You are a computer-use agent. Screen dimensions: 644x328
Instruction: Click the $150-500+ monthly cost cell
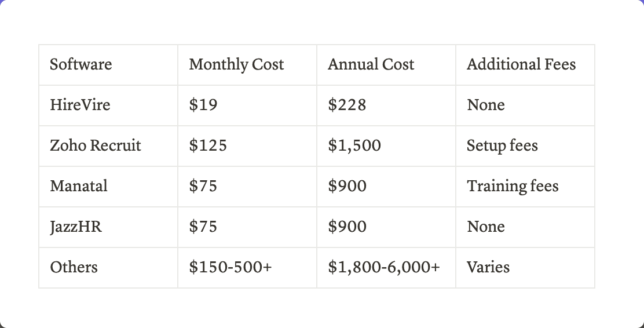tap(230, 267)
